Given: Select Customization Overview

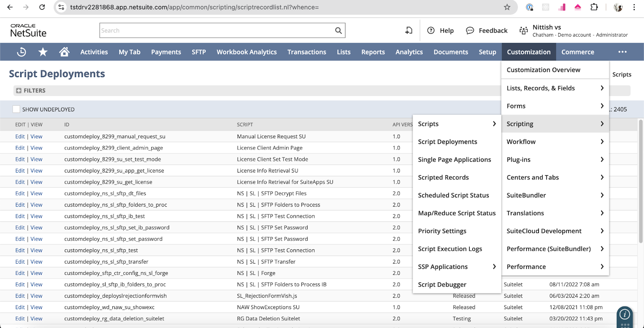Looking at the screenshot, I should pyautogui.click(x=543, y=70).
